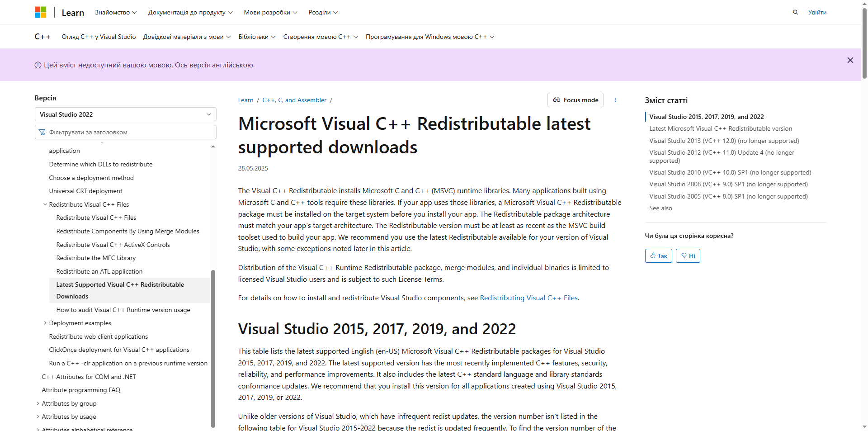Expand Довідкові матеріали з мови menu
Viewport: 868px width, 431px height.
(187, 37)
